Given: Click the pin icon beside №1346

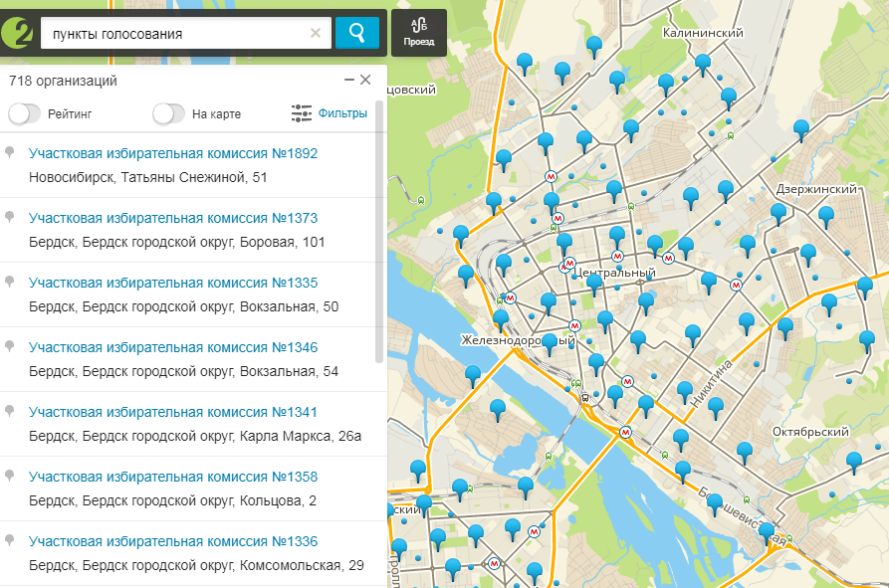Looking at the screenshot, I should coord(9,346).
